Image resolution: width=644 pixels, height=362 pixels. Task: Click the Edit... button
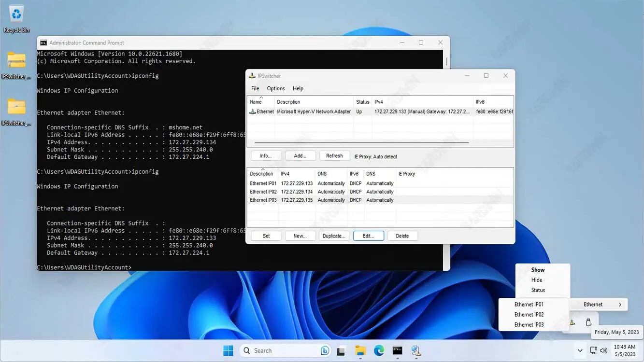pyautogui.click(x=368, y=236)
